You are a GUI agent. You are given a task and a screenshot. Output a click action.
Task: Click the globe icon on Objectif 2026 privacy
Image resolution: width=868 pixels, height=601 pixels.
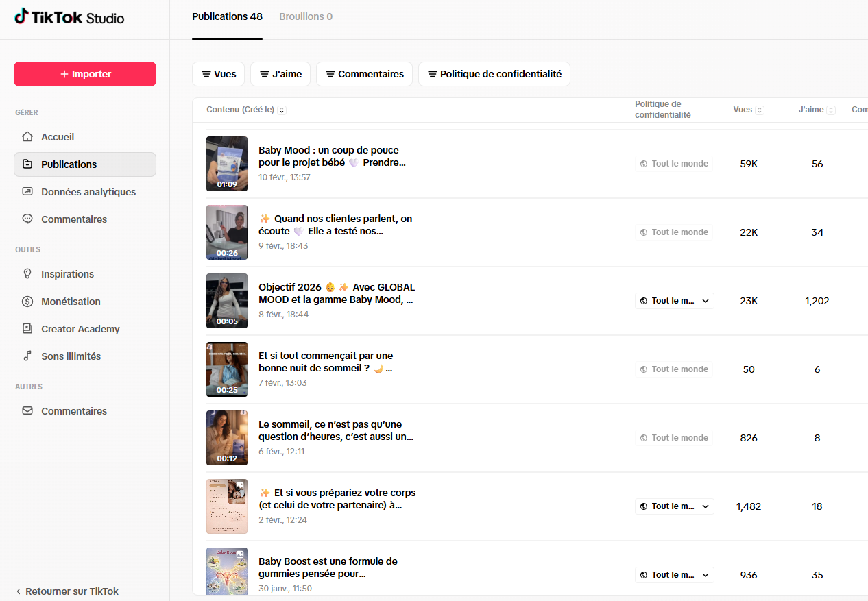coord(644,301)
